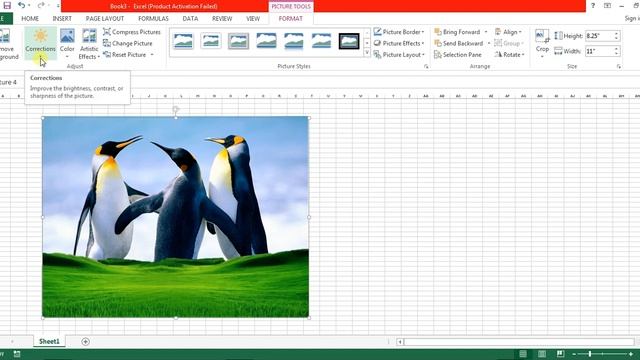The image size is (640, 360).
Task: Select the penguin picture
Action: coord(176,217)
